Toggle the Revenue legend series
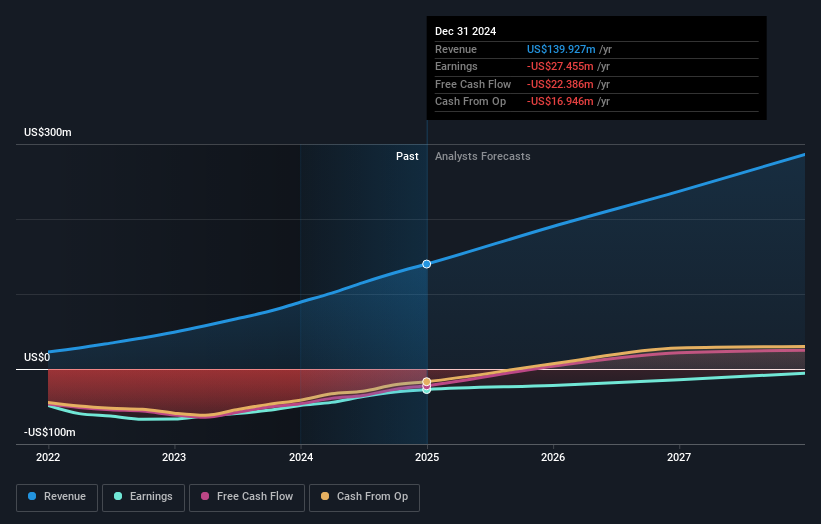This screenshot has width=821, height=524. tap(57, 497)
